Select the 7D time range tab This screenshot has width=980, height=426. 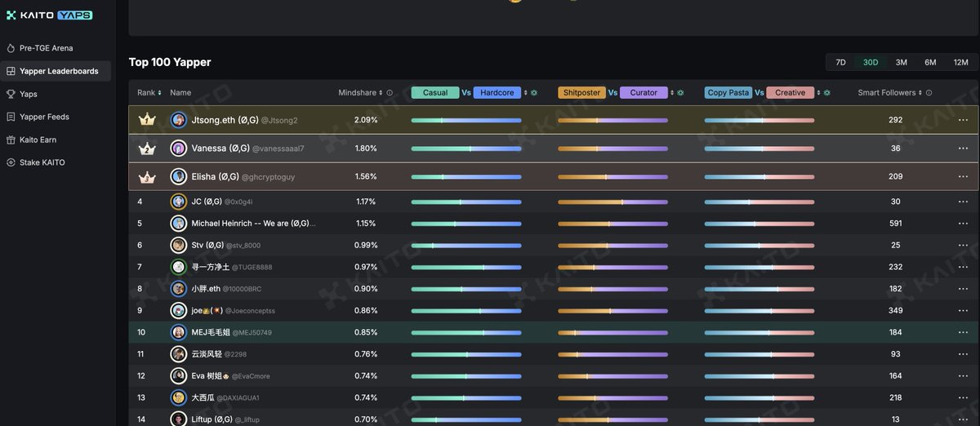840,62
